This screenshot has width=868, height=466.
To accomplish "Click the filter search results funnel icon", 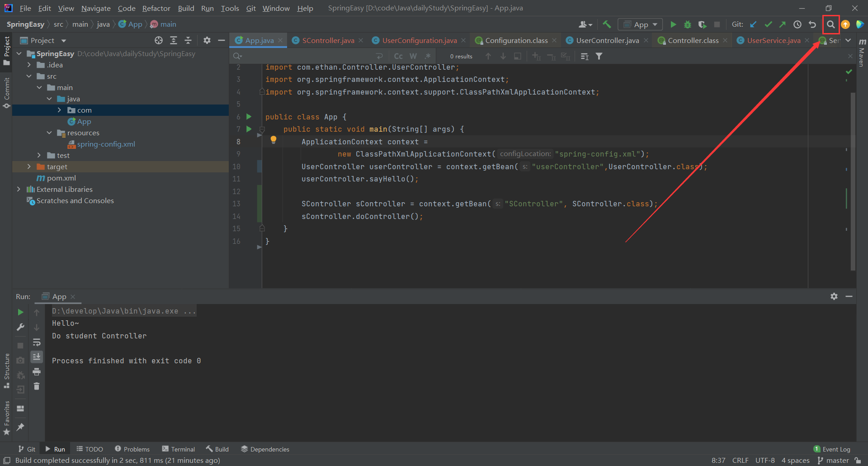I will click(x=599, y=56).
